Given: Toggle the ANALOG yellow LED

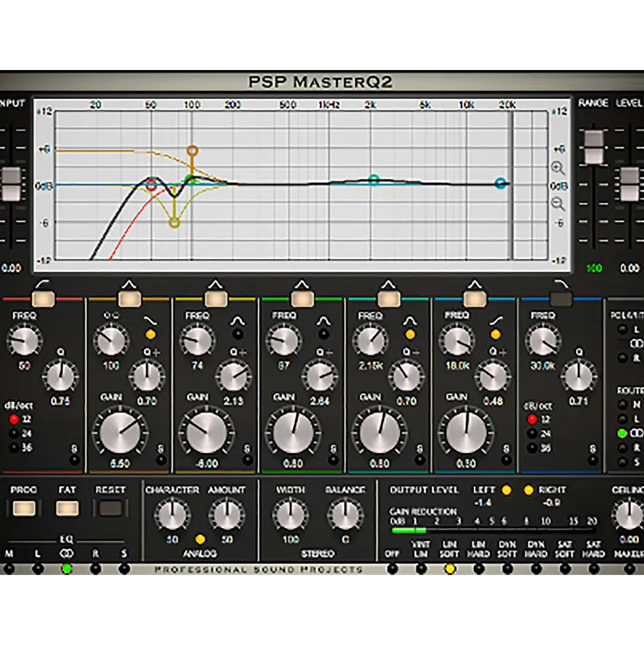Looking at the screenshot, I should 200,540.
